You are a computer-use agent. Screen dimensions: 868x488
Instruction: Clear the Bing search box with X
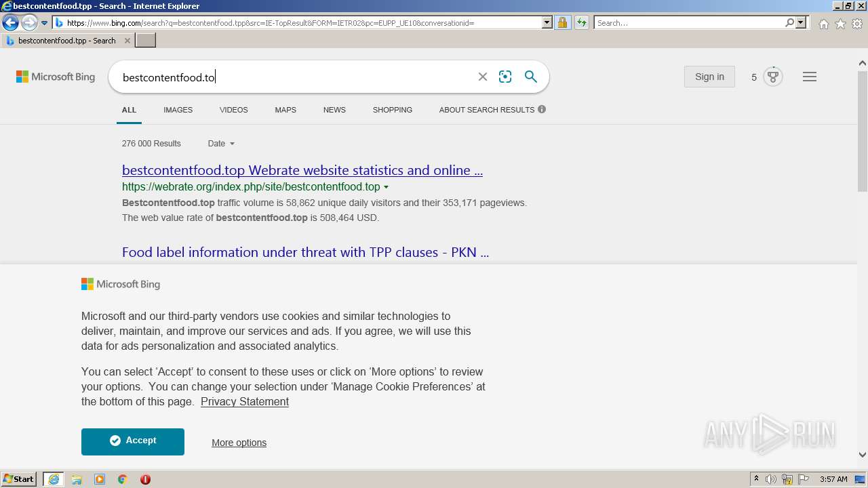483,77
